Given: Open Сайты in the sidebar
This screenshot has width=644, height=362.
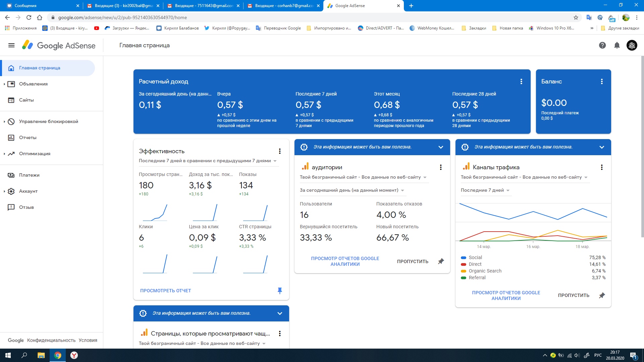Looking at the screenshot, I should pyautogui.click(x=26, y=100).
